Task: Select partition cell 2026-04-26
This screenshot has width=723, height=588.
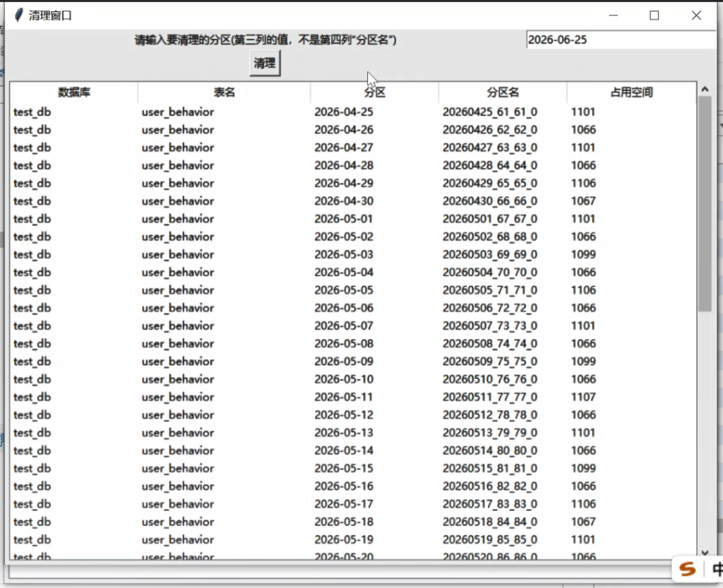Action: pyautogui.click(x=344, y=130)
